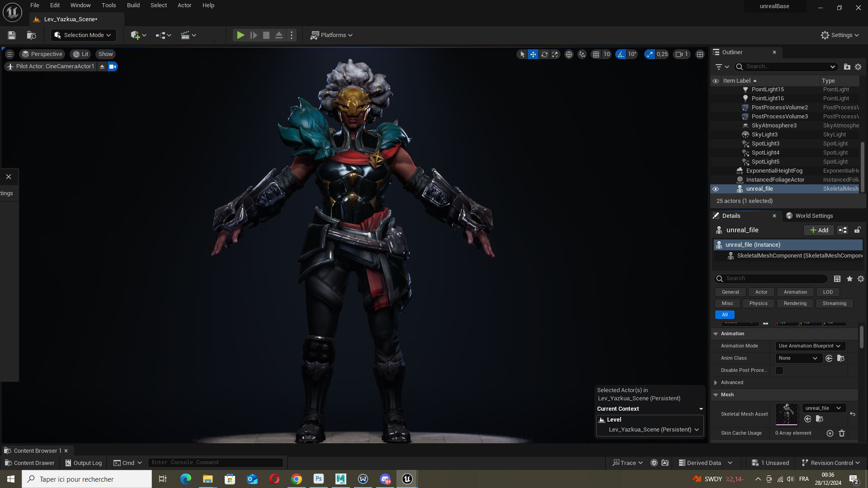Screen dimensions: 868x488
Task: Open the blueprint/add script icon next to Add
Action: pyautogui.click(x=843, y=230)
